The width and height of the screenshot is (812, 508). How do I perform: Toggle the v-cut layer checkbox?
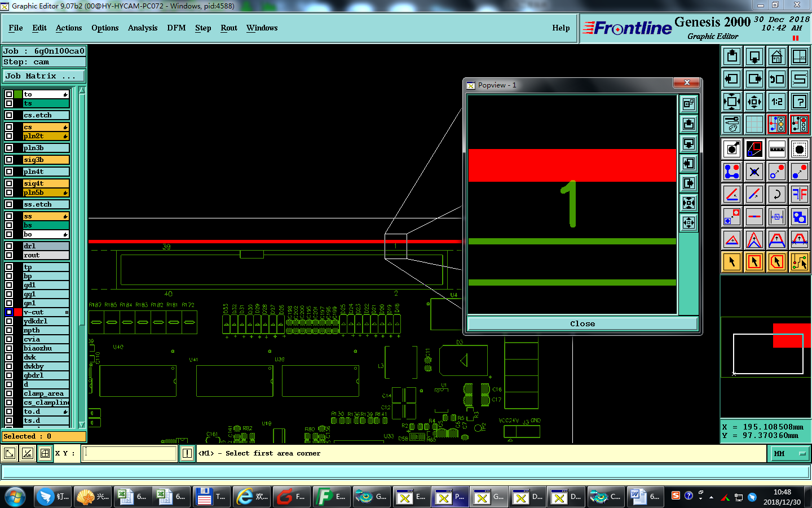pos(9,312)
